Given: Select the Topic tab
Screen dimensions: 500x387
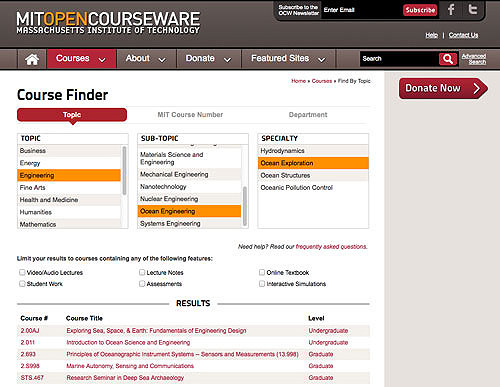Looking at the screenshot, I should [72, 115].
